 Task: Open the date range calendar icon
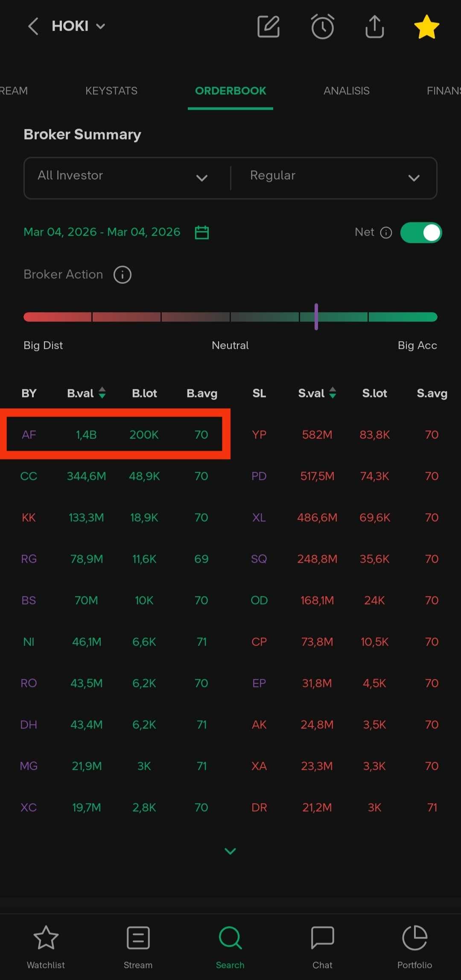point(201,232)
